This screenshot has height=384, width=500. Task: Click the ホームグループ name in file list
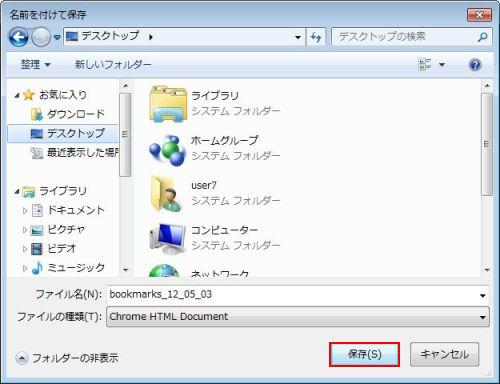click(x=224, y=140)
